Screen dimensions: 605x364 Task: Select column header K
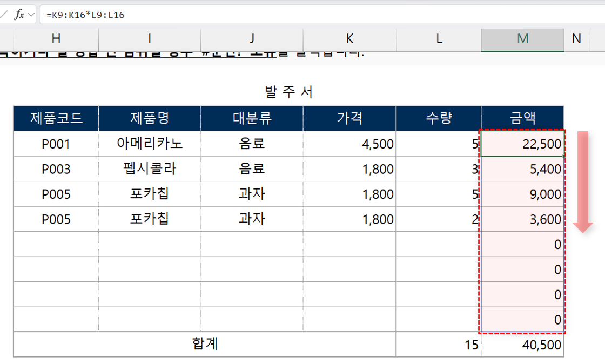point(349,39)
